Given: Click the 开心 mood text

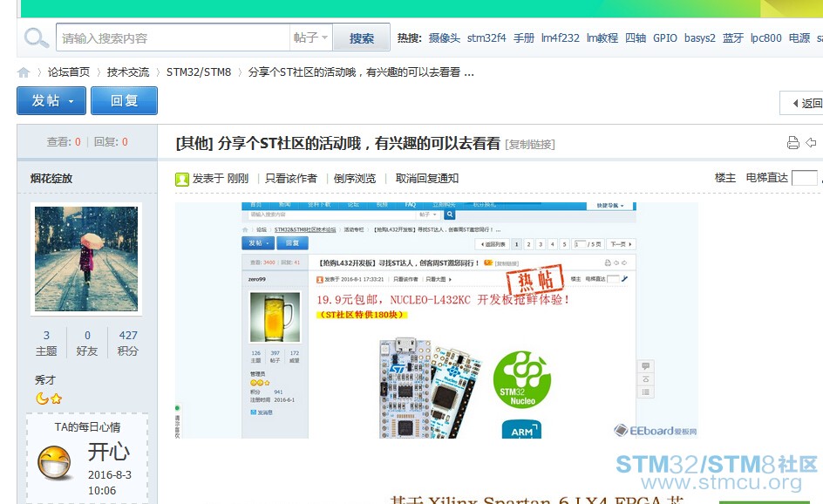Looking at the screenshot, I should click(109, 452).
